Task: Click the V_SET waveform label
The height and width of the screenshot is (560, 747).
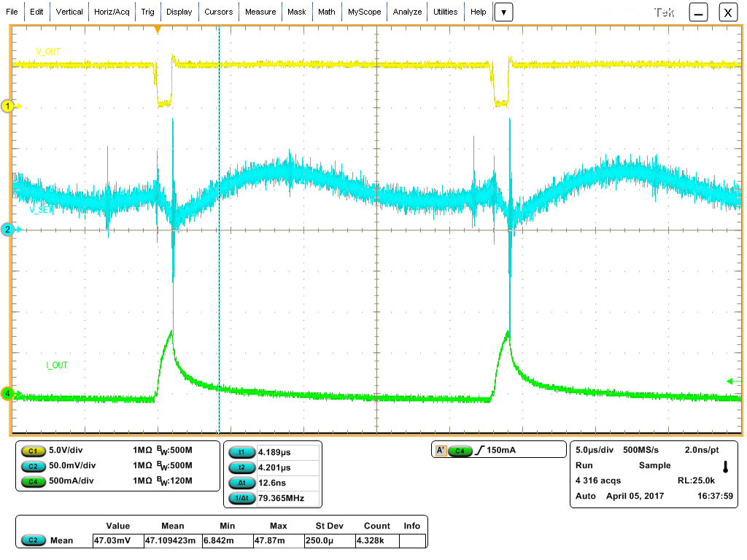Action: pyautogui.click(x=41, y=210)
